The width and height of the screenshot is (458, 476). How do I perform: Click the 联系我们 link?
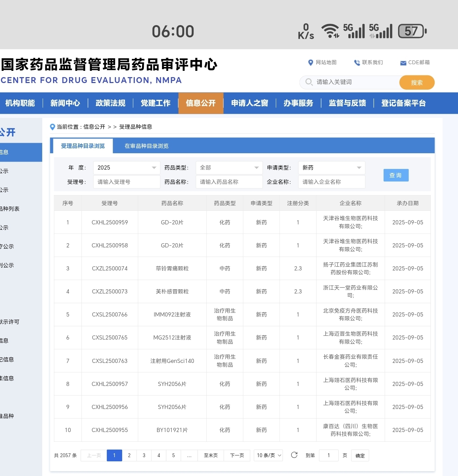pyautogui.click(x=372, y=62)
